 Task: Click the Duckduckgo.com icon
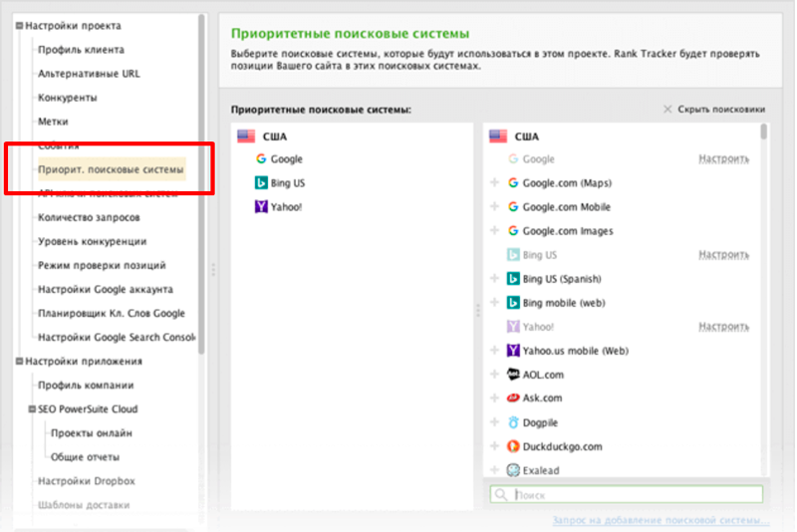pyautogui.click(x=513, y=446)
